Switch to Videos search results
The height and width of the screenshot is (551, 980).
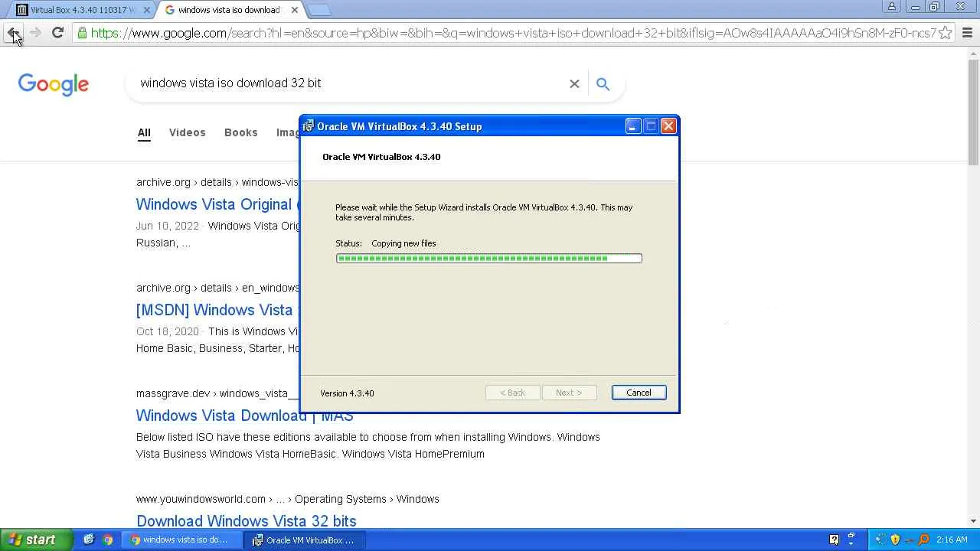point(188,132)
